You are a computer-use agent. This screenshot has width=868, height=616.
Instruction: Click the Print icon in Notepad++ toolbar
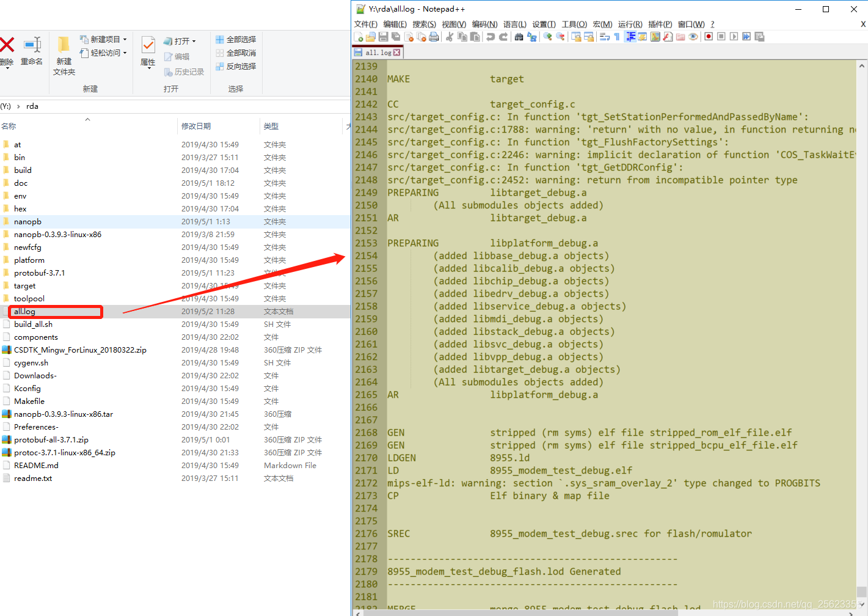point(434,37)
